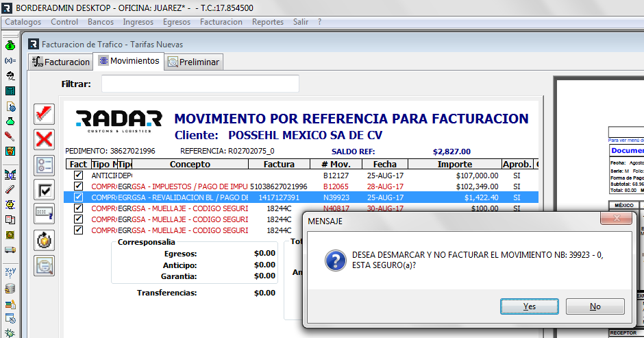The image size is (644, 338).
Task: Click the Fact column header
Action: pos(78,164)
